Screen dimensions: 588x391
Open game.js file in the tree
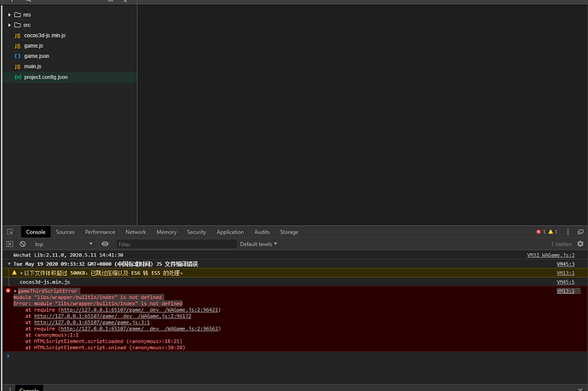tap(33, 46)
